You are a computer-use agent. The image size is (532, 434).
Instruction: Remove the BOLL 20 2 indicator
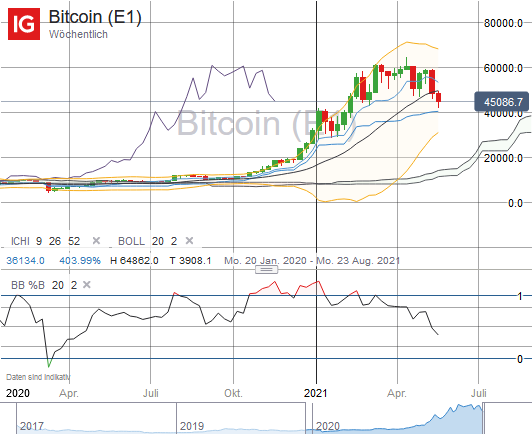pos(189,241)
